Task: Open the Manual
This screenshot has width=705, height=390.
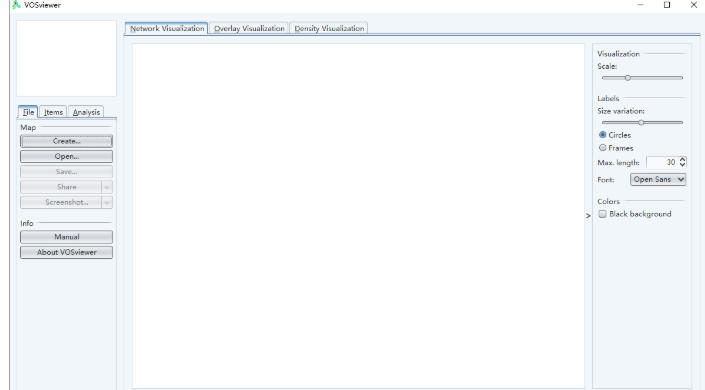Action: coord(67,237)
